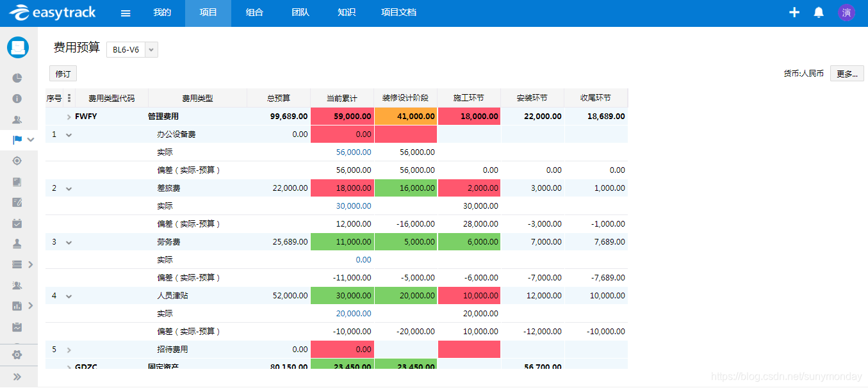This screenshot has width=868, height=388.
Task: Expand the flag sidebar submenu arrow
Action: [x=30, y=140]
